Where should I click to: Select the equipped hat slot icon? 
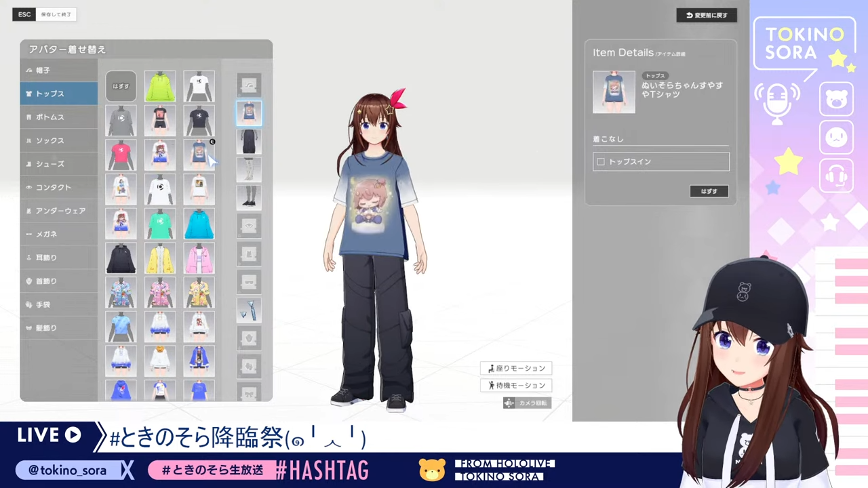pos(249,85)
